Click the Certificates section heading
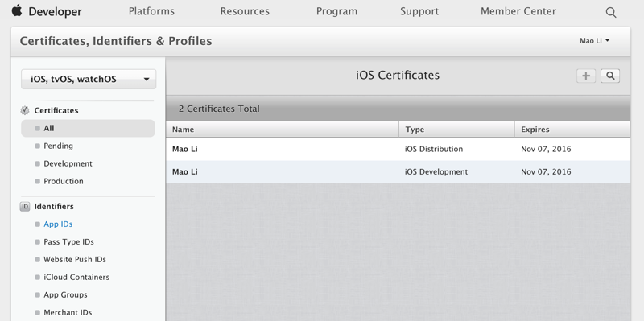This screenshot has width=644, height=321. [56, 110]
